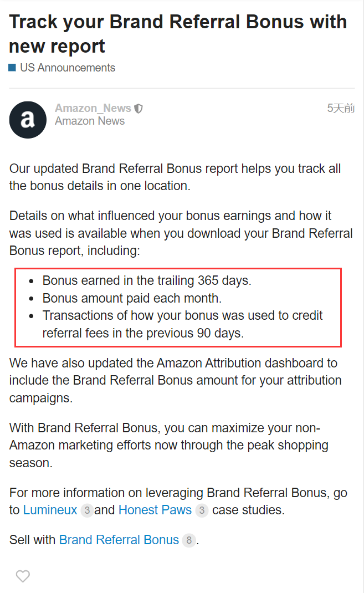Click the Amazon Attribution dashboard paragraph
364x593 pixels.
(x=176, y=380)
